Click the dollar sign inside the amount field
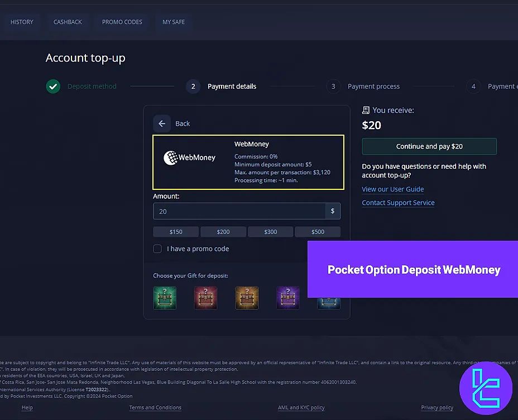Screen dimensions: 518x420 (333, 212)
